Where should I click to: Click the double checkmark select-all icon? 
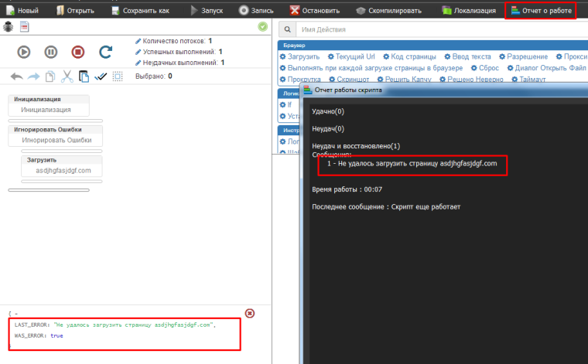click(x=101, y=77)
